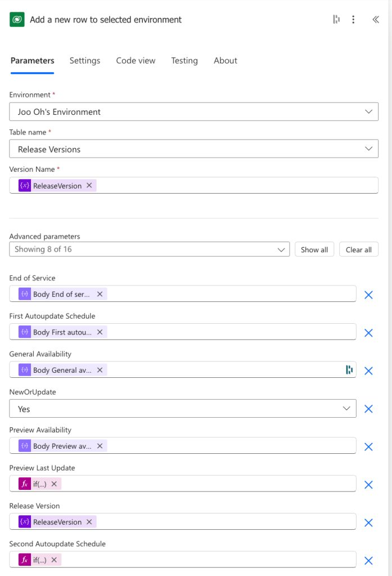This screenshot has height=576, width=392.
Task: Click the icon inside General Availability field
Action: click(349, 370)
